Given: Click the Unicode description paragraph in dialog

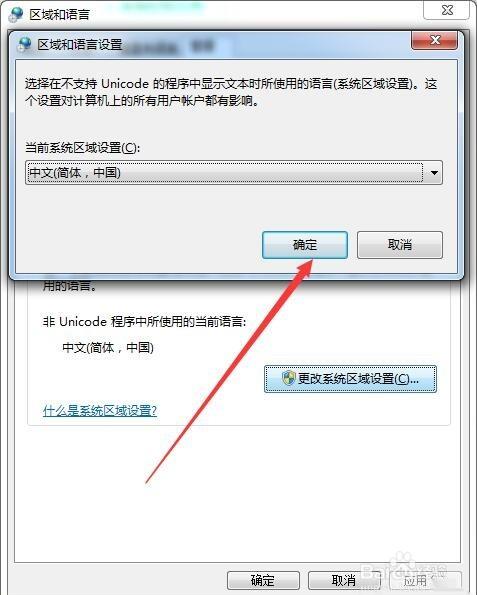Looking at the screenshot, I should click(231, 92).
